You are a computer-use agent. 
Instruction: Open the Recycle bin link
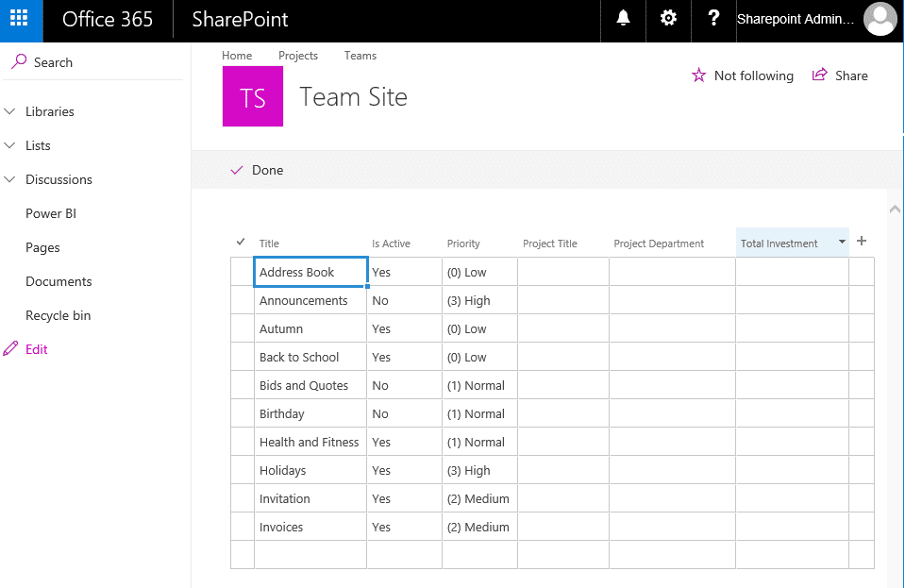[x=59, y=314]
